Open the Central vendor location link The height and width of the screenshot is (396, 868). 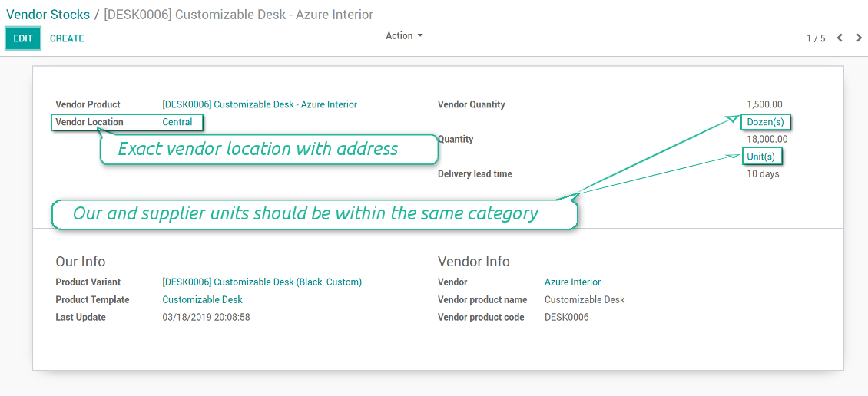177,122
